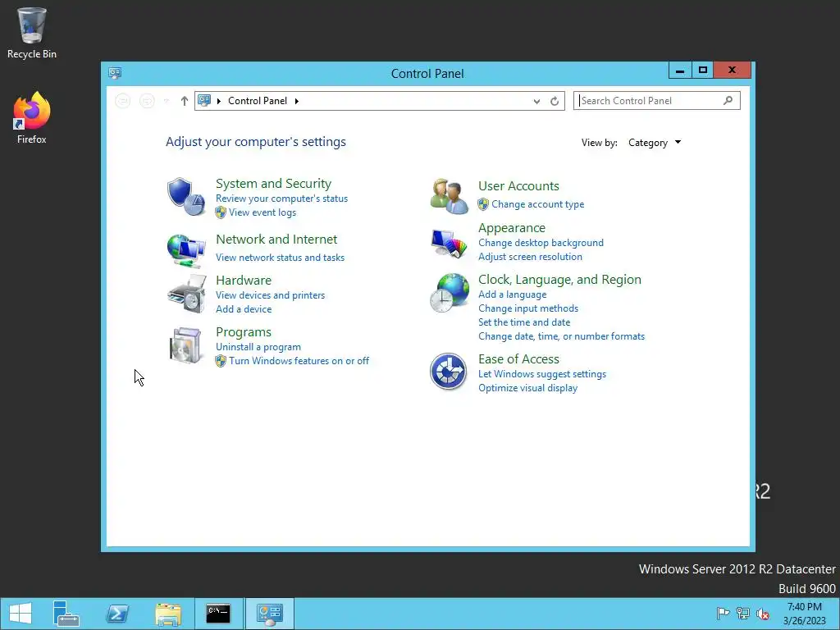Open the Action Center flag tray icon
Viewport: 840px width, 630px height.
click(x=723, y=614)
